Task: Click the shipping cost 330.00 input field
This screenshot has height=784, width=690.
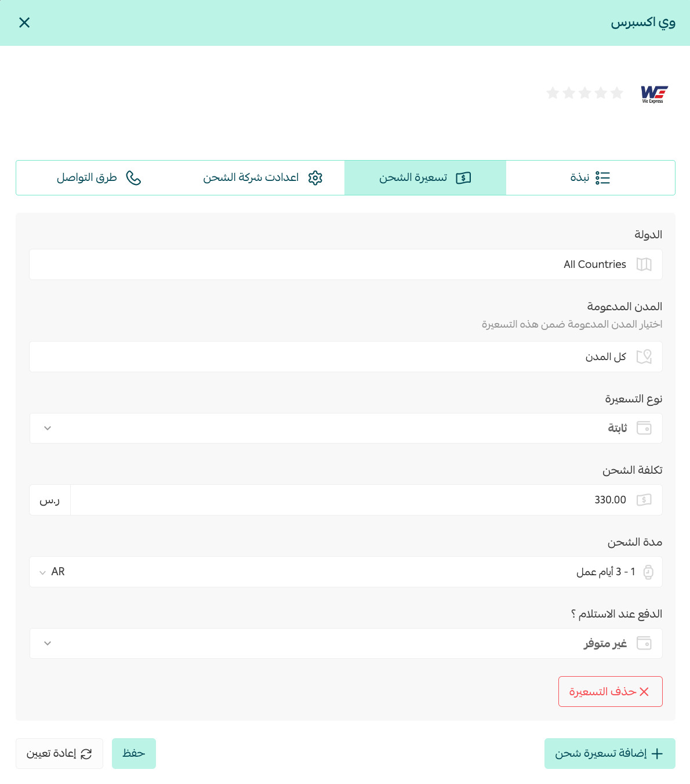Action: [x=366, y=500]
